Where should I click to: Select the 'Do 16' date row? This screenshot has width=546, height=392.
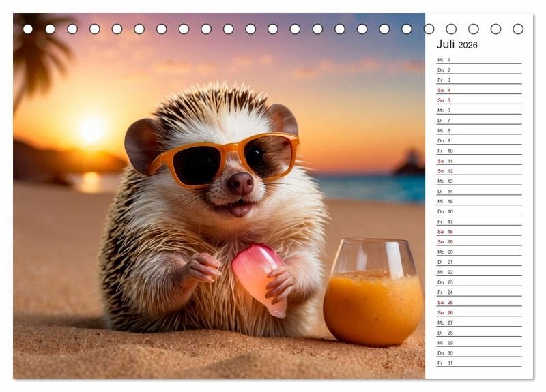click(x=479, y=211)
